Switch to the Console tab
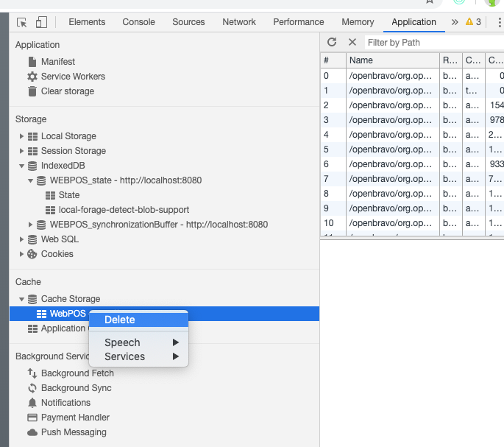The width and height of the screenshot is (504, 447). (139, 22)
